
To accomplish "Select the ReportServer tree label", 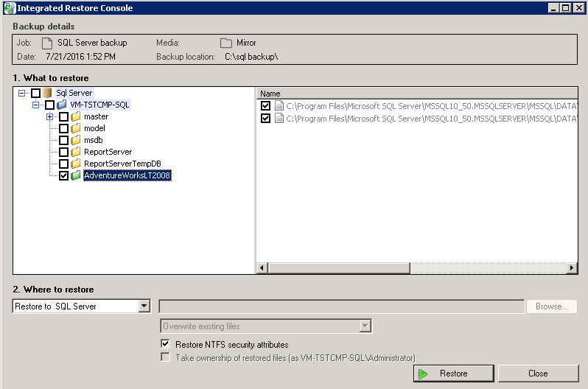I will (108, 152).
